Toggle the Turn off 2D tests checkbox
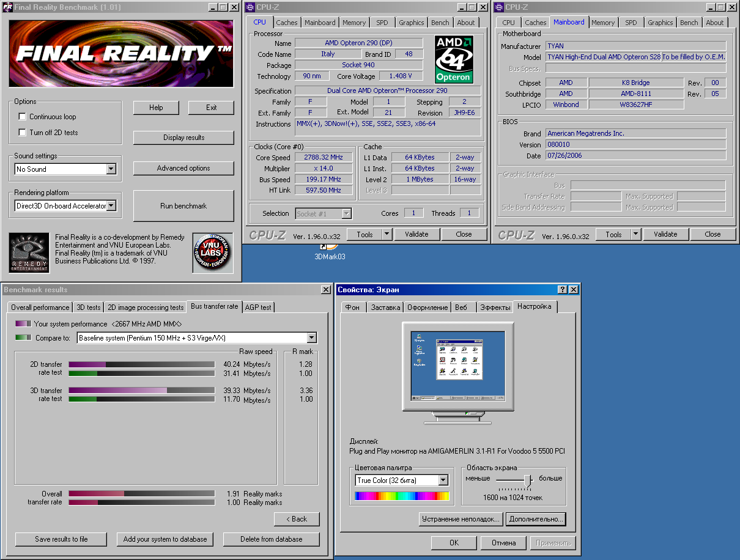The height and width of the screenshot is (560, 740). point(23,133)
